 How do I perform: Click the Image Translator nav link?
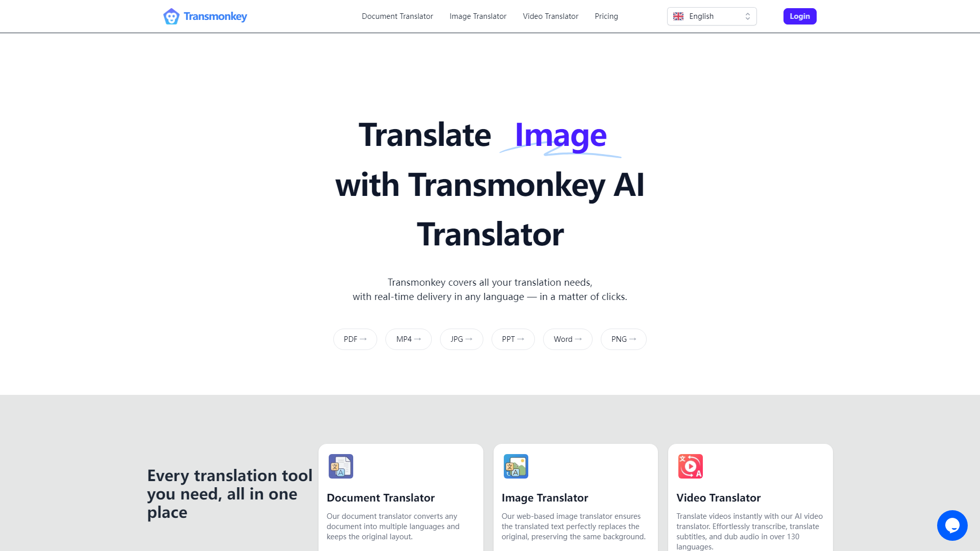(478, 16)
